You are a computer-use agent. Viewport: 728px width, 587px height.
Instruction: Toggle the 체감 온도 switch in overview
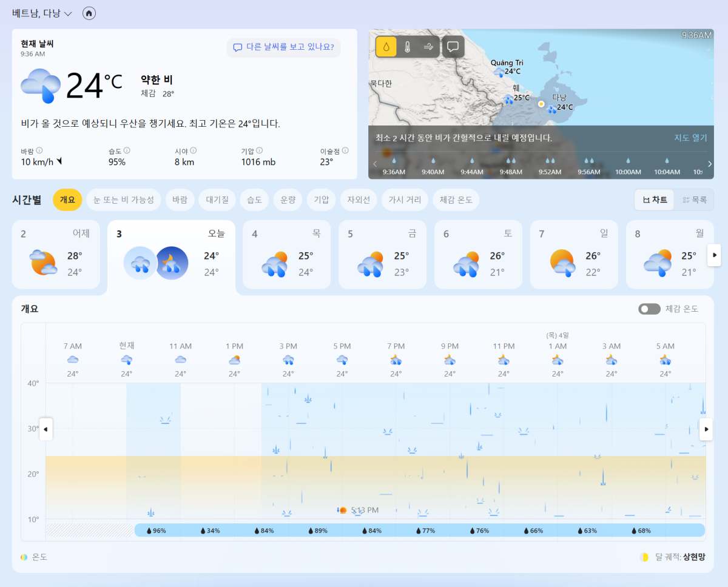click(x=649, y=309)
